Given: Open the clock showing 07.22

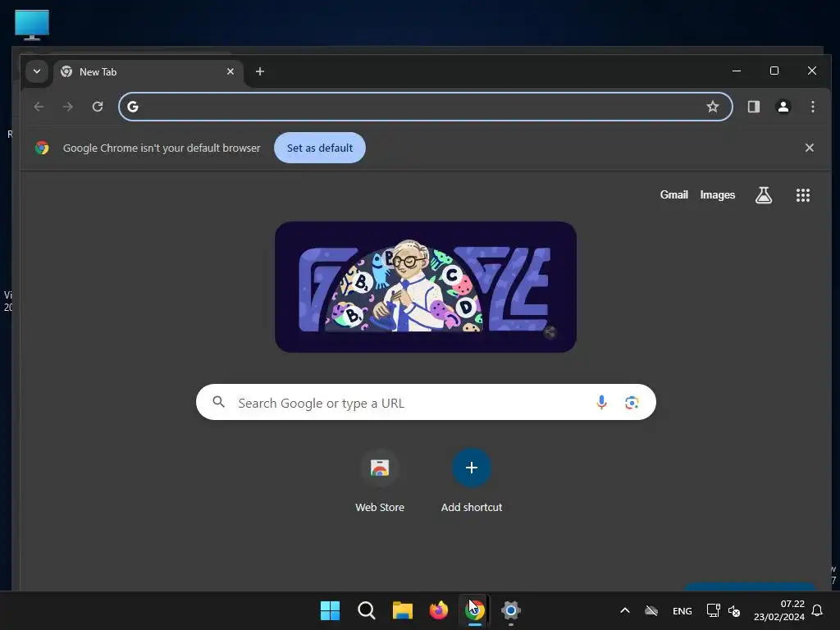Looking at the screenshot, I should click(x=779, y=610).
